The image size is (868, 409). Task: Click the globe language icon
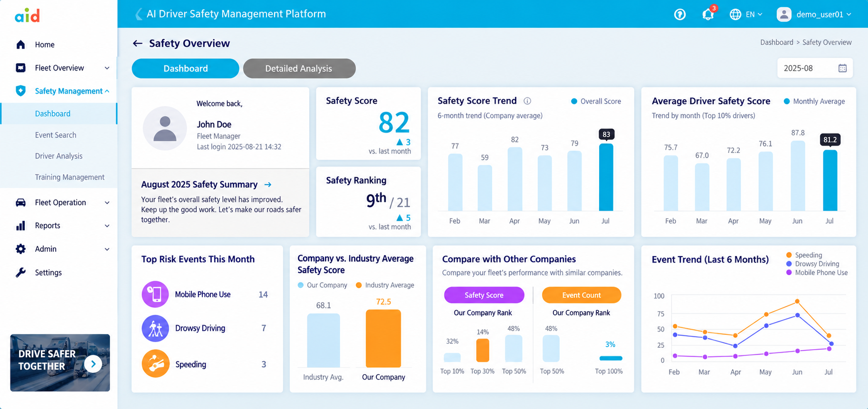(x=735, y=14)
